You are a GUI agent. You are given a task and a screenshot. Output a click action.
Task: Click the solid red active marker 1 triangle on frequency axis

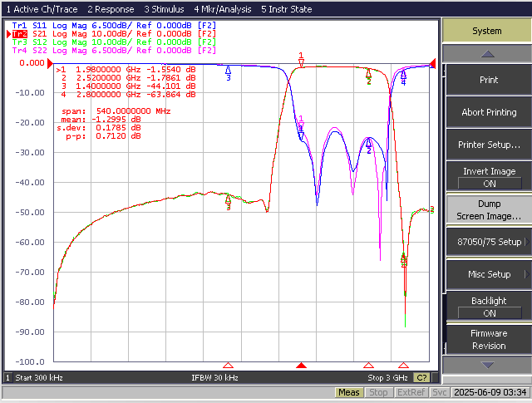pos(301,366)
